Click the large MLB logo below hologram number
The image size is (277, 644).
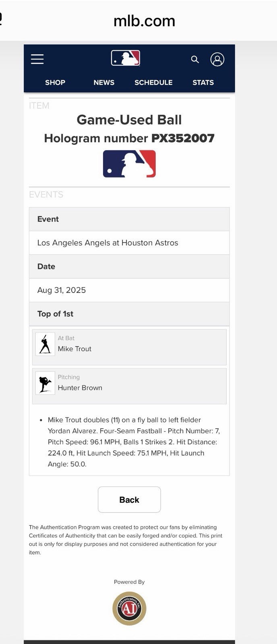[x=129, y=164]
